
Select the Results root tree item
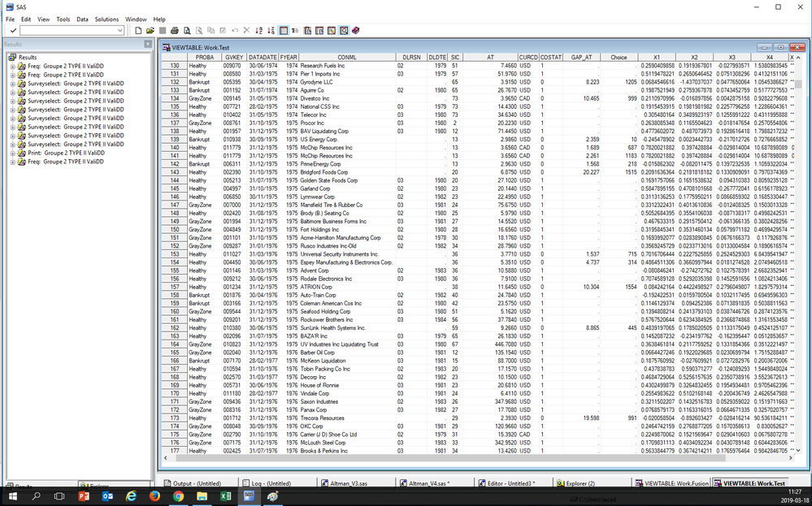[x=28, y=58]
